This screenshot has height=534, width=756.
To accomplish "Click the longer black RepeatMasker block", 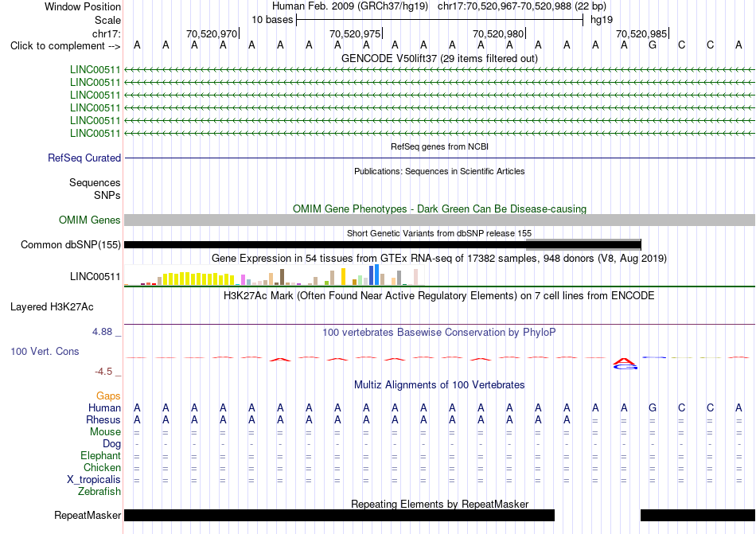I will point(340,515).
